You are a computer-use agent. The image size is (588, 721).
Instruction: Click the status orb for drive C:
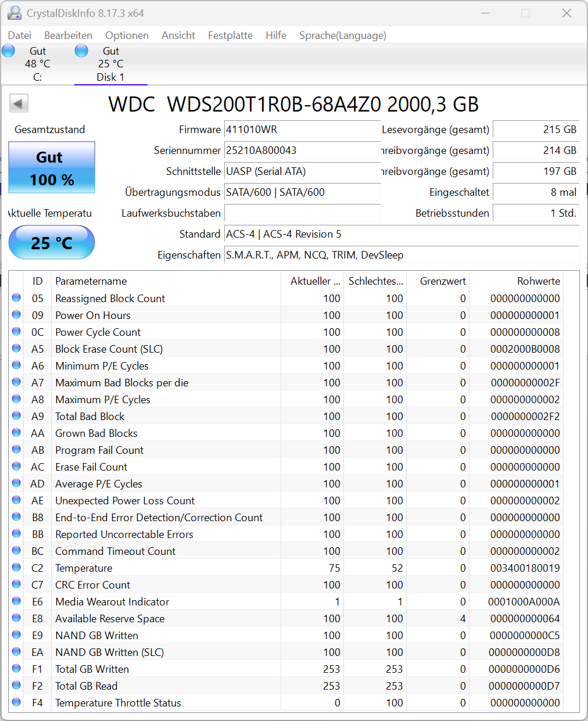(8, 51)
